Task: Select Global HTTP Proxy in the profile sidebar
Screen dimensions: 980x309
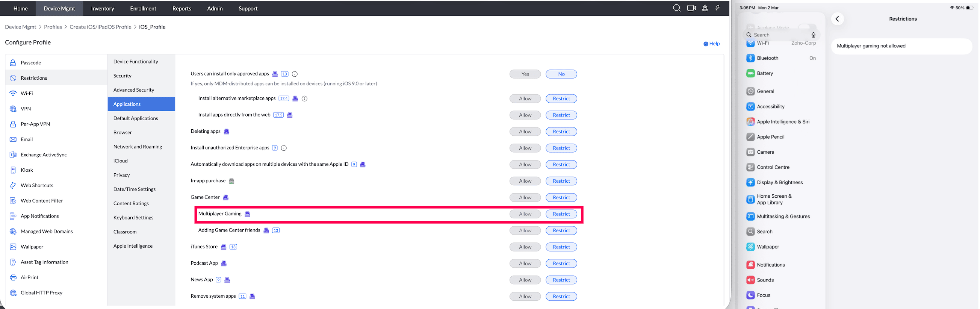Action: tap(56, 293)
